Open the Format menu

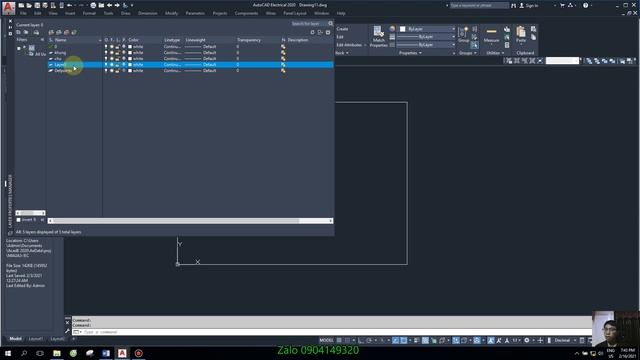(x=89, y=13)
